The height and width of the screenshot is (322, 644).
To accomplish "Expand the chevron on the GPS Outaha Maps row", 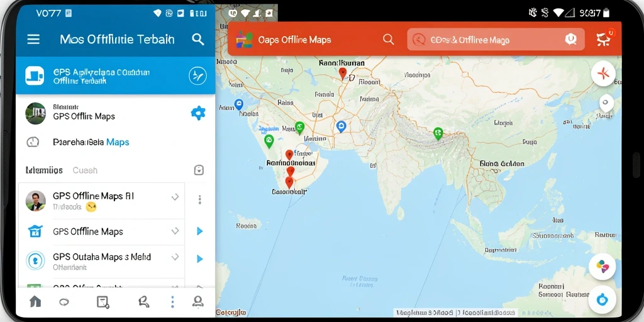I will (x=175, y=257).
